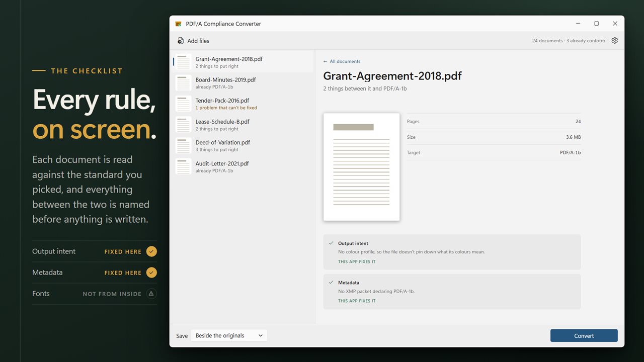Screen dimensions: 644x362
Task: Click the back arrow before All documents
Action: (x=326, y=61)
